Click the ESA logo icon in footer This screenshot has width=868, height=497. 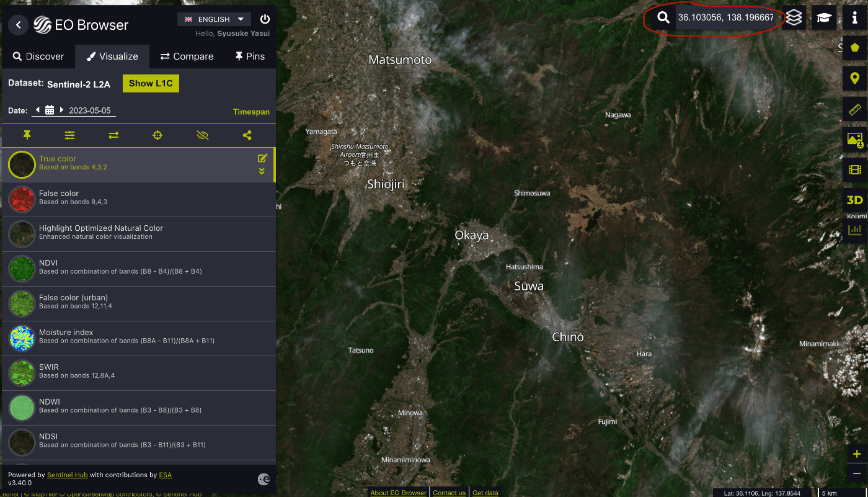tap(263, 479)
